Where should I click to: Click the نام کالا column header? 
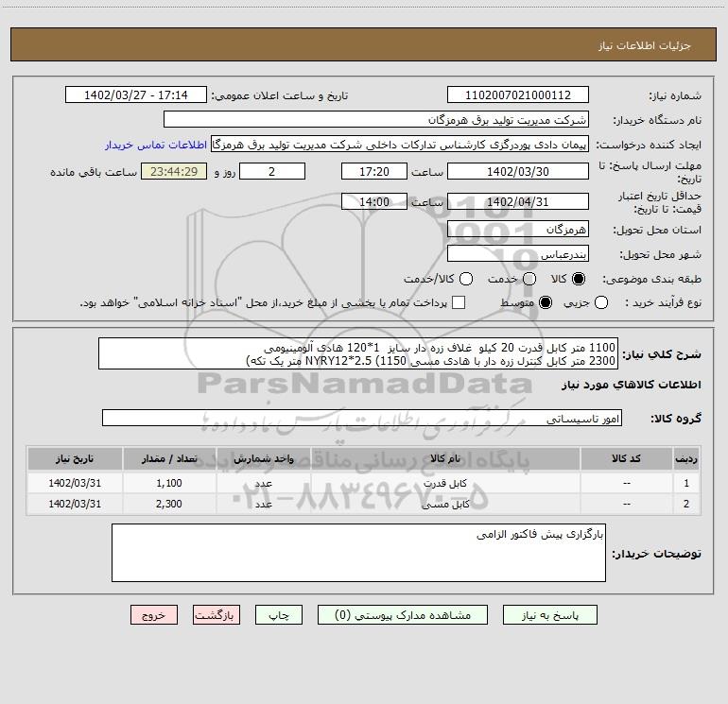445,459
